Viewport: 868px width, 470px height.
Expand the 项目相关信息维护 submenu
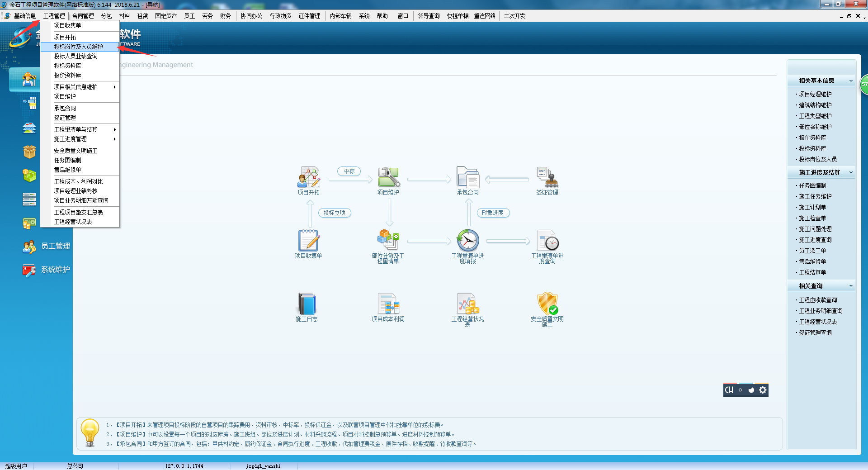(x=80, y=87)
